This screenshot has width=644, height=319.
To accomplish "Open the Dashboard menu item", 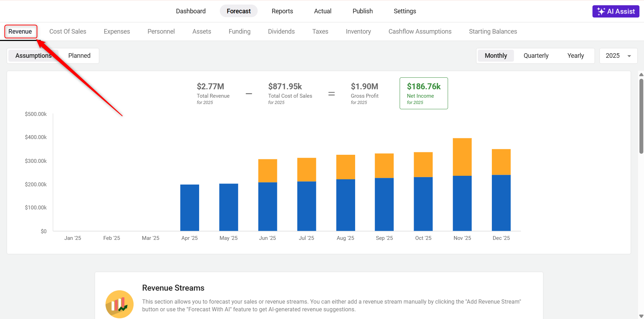I will (191, 11).
